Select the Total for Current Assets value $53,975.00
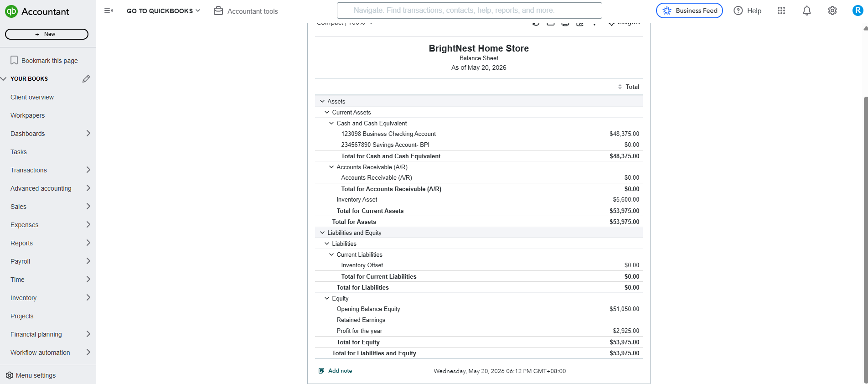The width and height of the screenshot is (868, 384). pos(624,211)
